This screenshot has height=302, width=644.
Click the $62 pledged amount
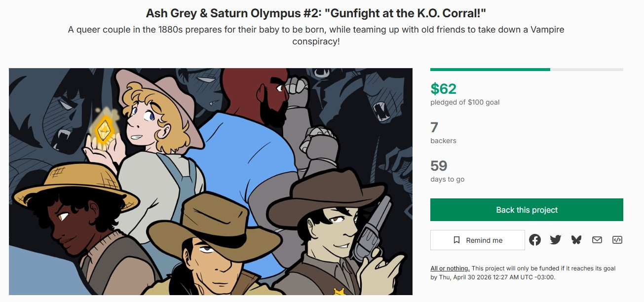444,89
